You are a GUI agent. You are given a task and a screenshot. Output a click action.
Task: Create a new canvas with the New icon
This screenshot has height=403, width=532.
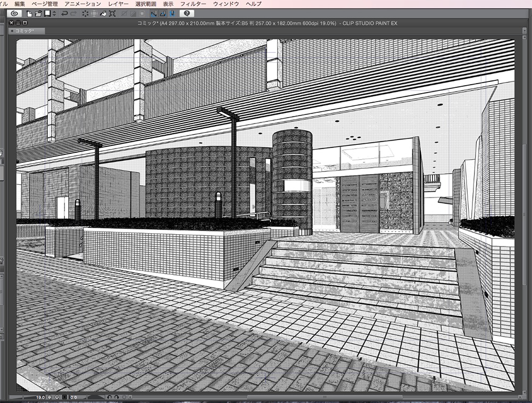(29, 14)
